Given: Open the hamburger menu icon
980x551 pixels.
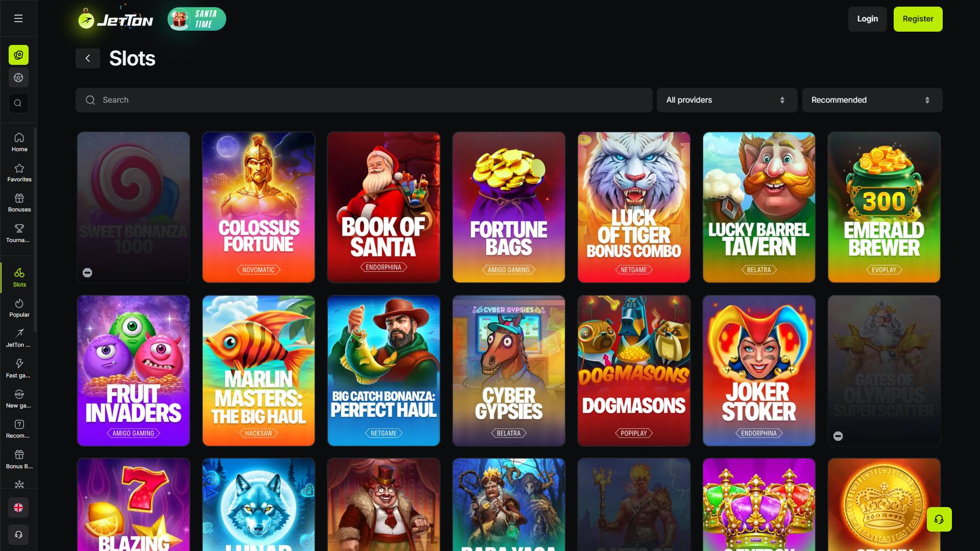Looking at the screenshot, I should point(18,18).
